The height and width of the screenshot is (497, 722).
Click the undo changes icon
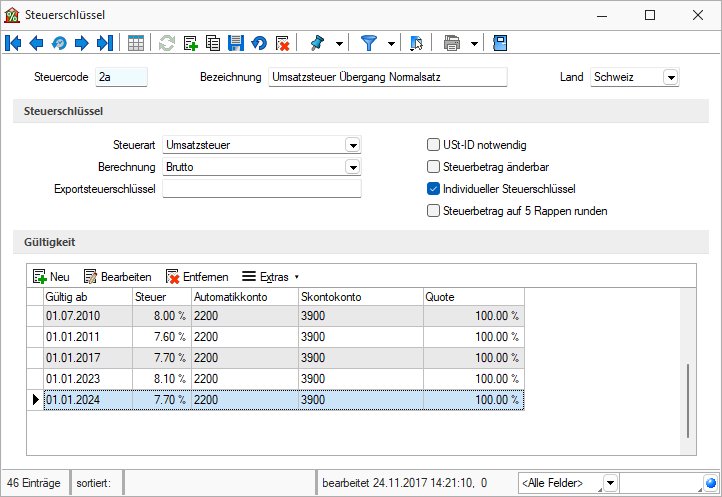(259, 43)
